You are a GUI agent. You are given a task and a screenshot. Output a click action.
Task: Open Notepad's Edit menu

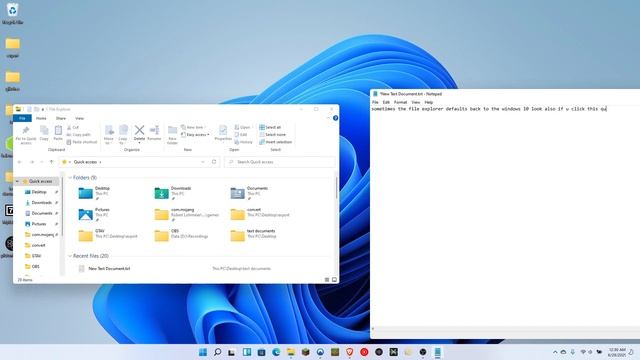pyautogui.click(x=386, y=102)
